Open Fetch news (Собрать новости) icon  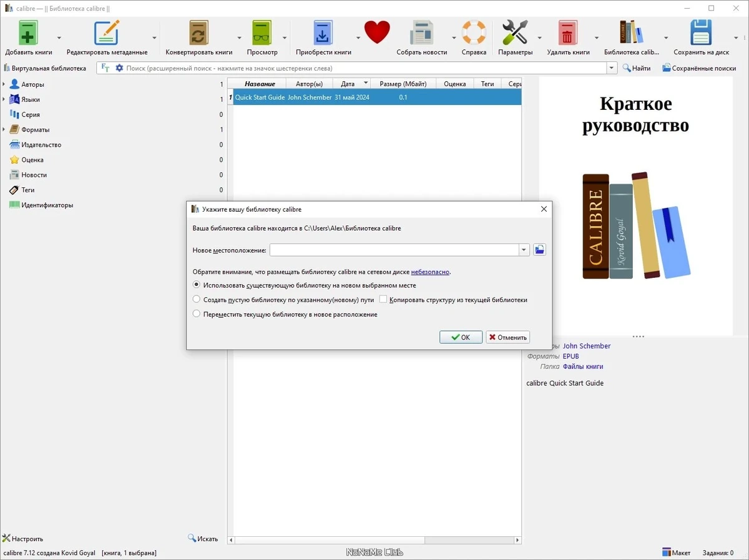[422, 32]
